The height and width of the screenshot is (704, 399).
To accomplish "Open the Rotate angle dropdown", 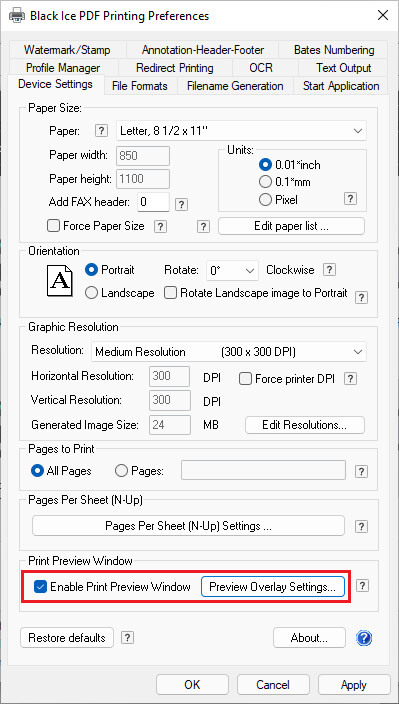I will tap(232, 271).
